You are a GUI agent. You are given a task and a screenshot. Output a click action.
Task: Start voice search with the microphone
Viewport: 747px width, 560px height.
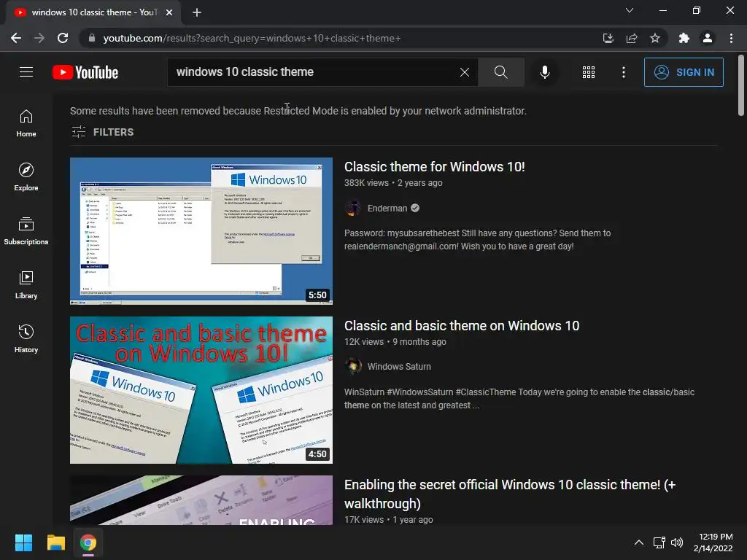click(544, 72)
